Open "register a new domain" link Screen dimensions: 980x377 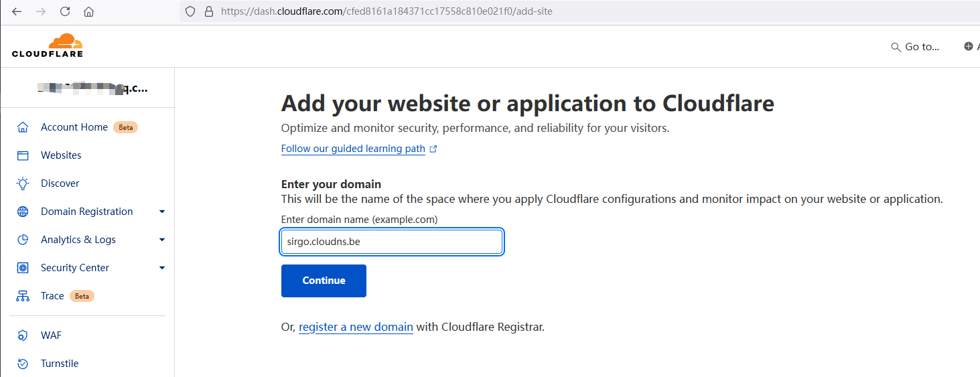tap(356, 327)
